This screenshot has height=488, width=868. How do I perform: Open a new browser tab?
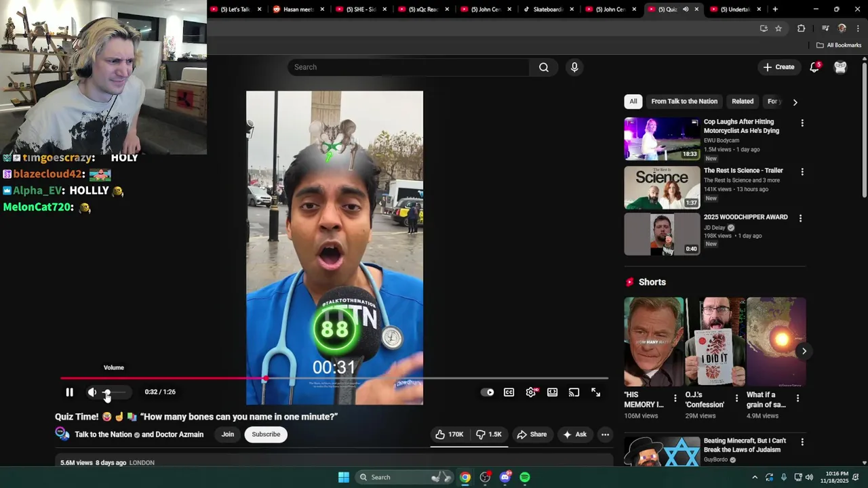[775, 9]
